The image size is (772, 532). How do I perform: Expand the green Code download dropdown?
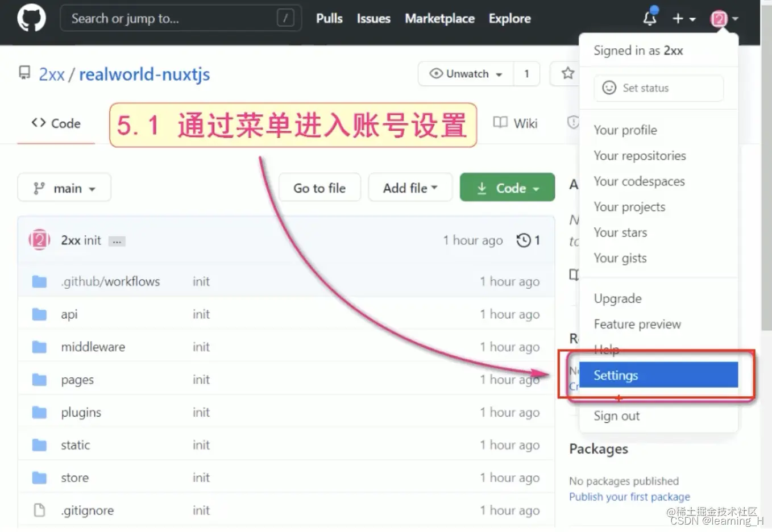coord(507,188)
